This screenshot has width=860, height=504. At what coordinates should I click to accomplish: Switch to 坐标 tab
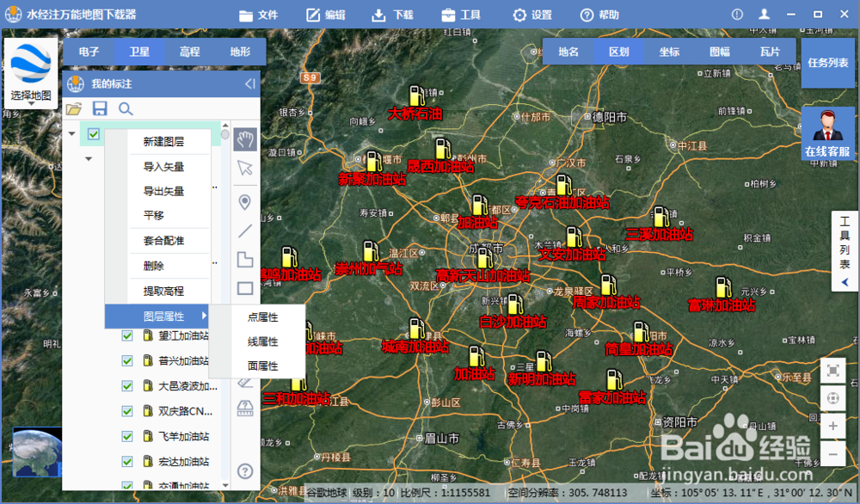pos(669,52)
